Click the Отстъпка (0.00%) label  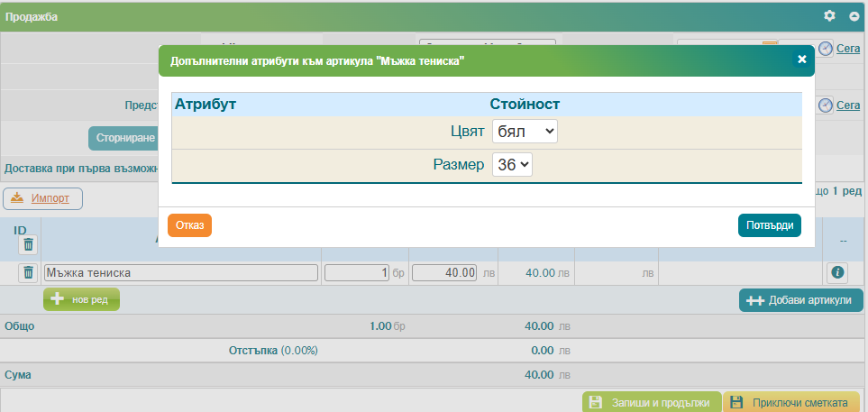(273, 351)
